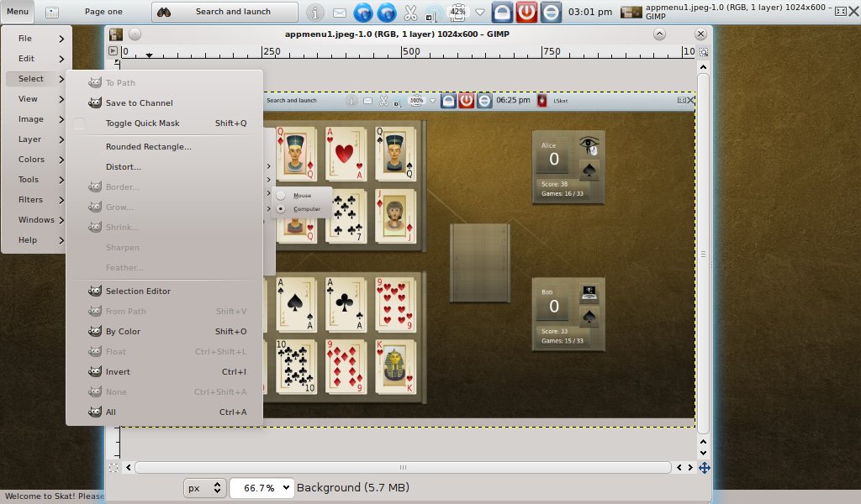Viewport: 861px width, 504px height.
Task: Open the Tools submenu
Action: (38, 179)
